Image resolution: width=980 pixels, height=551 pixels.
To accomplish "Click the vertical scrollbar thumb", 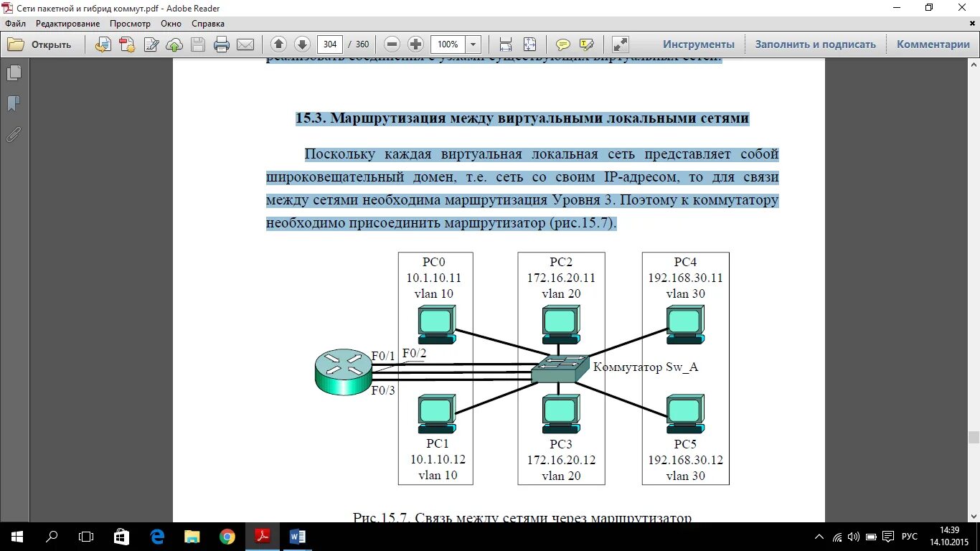I will coord(974,438).
